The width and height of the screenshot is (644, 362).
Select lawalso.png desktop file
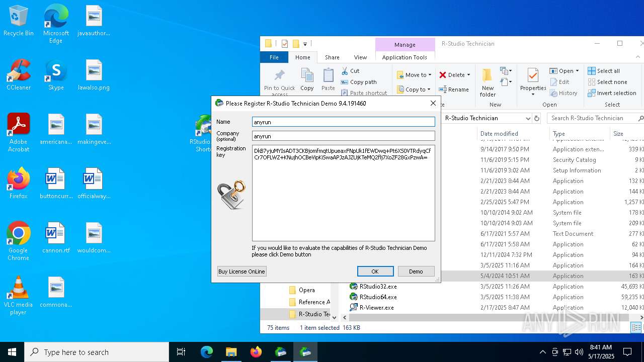coord(94,75)
